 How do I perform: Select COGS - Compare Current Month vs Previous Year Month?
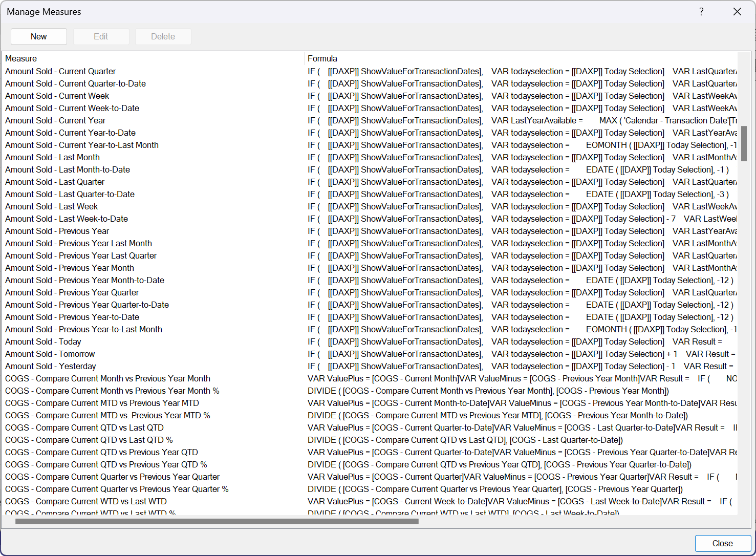point(107,378)
